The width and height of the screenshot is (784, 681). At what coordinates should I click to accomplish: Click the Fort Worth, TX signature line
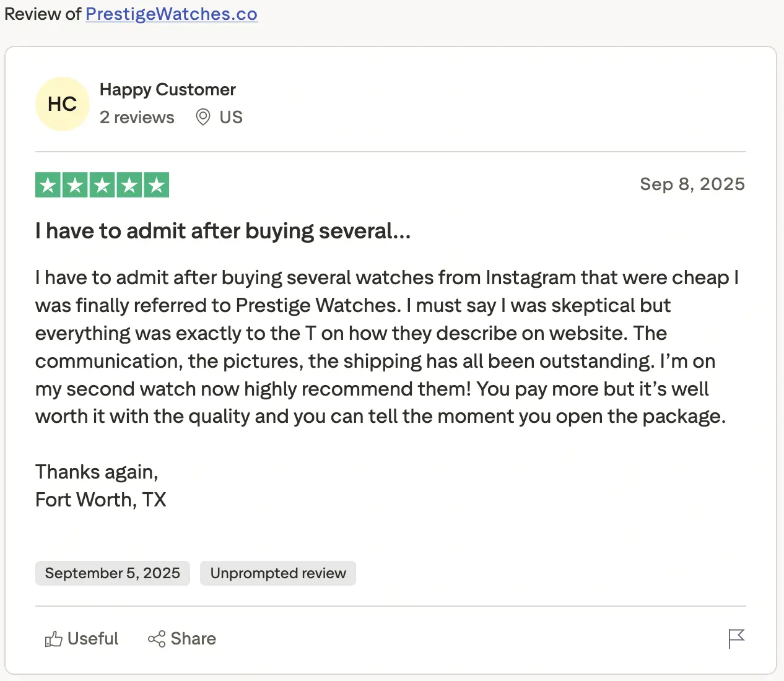101,500
